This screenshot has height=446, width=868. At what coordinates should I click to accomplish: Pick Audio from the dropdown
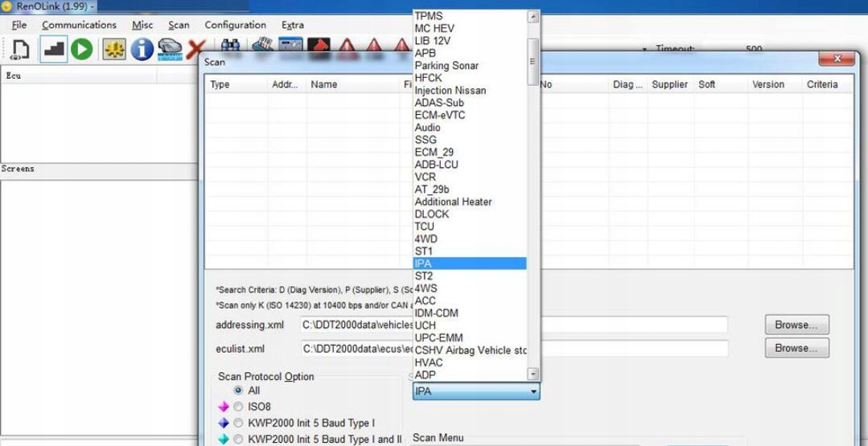coord(470,128)
